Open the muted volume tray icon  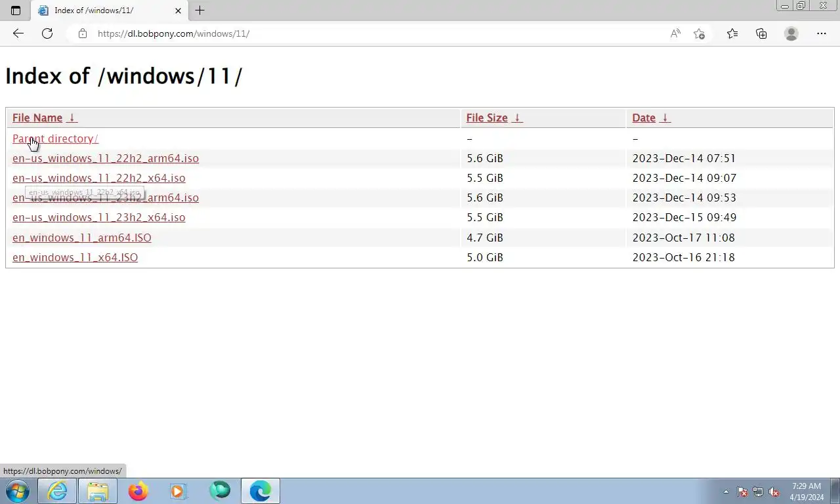coord(774,492)
